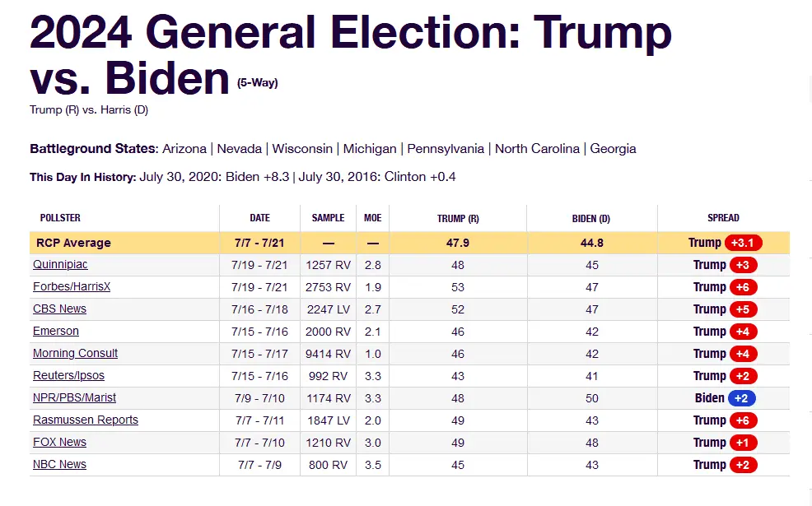Screen dimensions: 812x506
Task: Select the North Carolina battleground link
Action: (x=539, y=149)
